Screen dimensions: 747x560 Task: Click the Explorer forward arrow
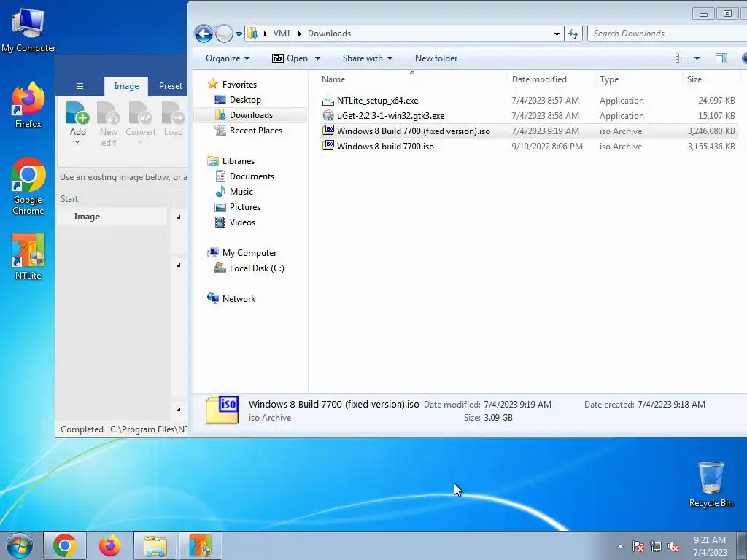click(x=224, y=34)
